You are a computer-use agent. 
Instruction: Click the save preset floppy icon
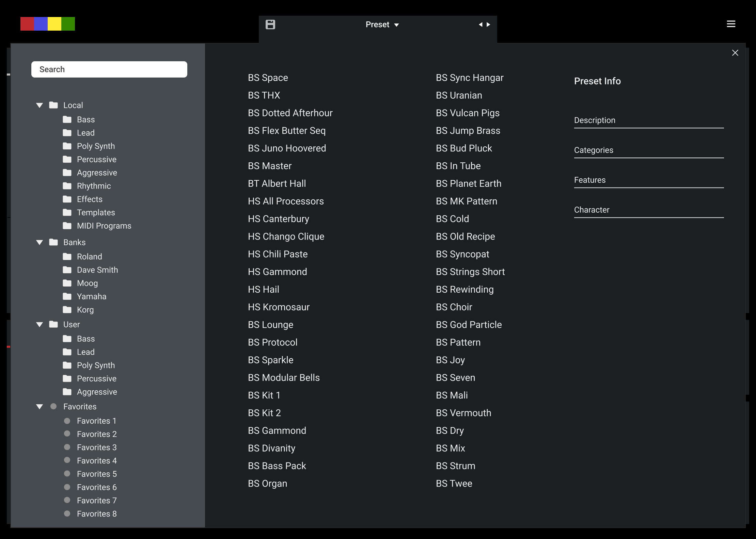click(x=270, y=24)
